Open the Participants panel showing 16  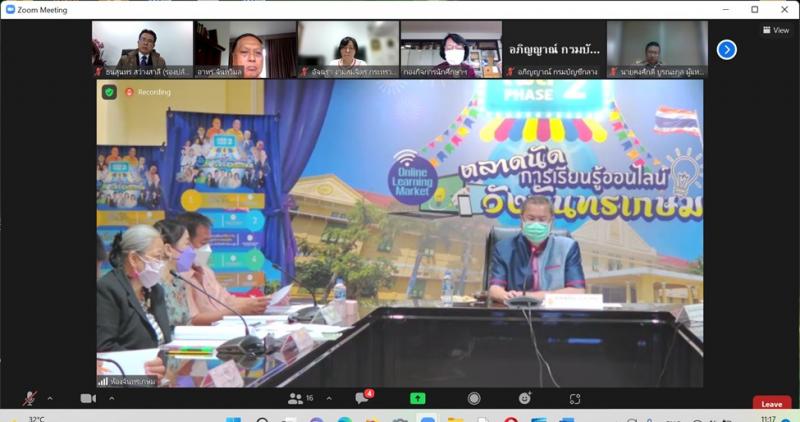click(x=301, y=399)
